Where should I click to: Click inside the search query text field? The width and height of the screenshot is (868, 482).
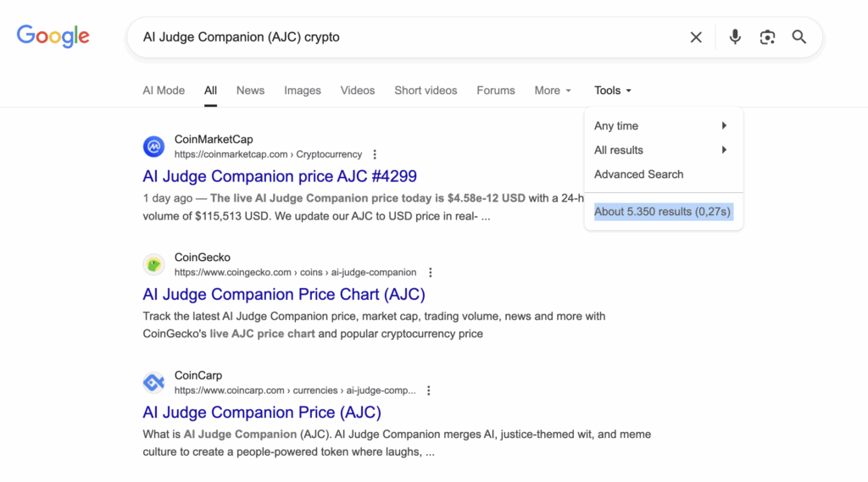(x=407, y=37)
